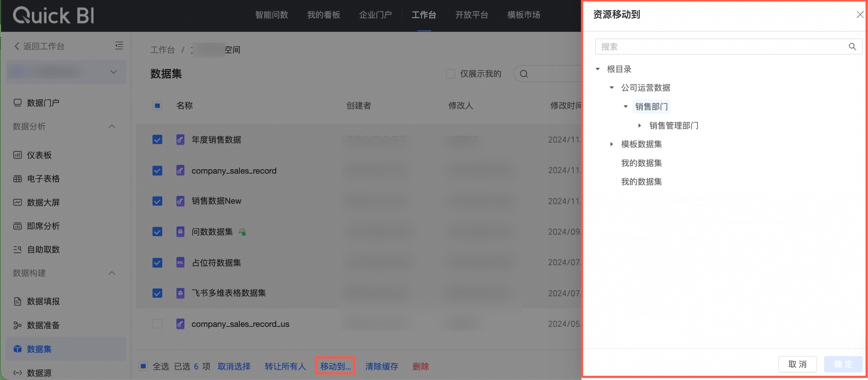
Task: Uncheck 飞书多维表格数据集 row checkbox
Action: pyautogui.click(x=157, y=293)
